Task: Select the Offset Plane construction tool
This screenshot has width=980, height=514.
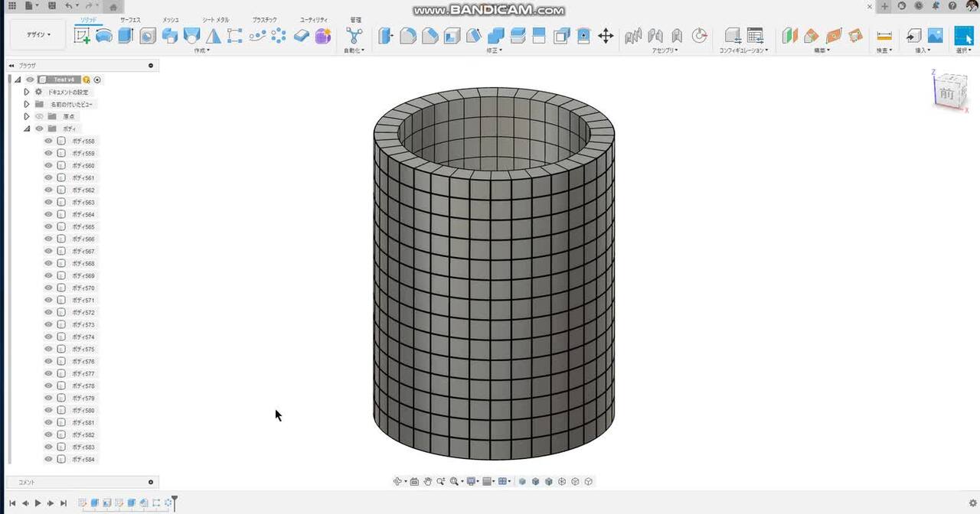Action: tap(789, 35)
